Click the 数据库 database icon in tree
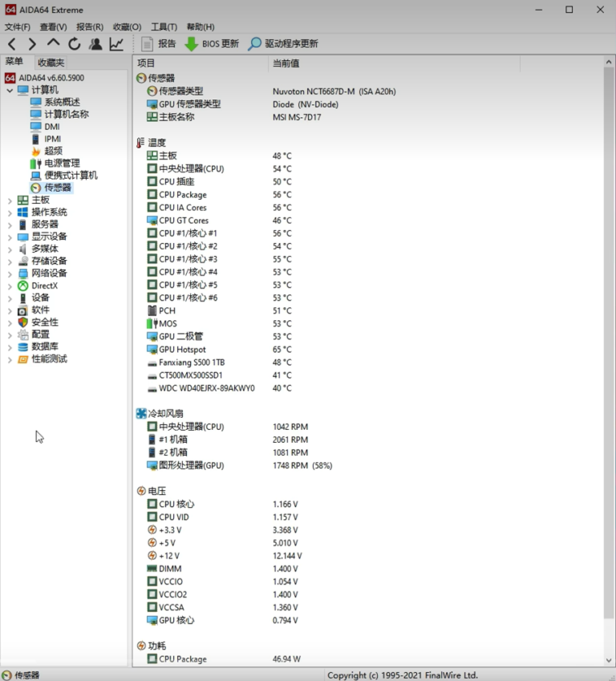This screenshot has width=616, height=681. coord(22,347)
